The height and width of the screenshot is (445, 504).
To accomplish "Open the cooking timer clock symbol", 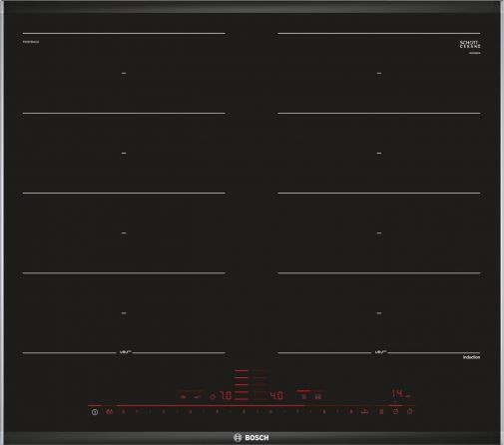I will (395, 412).
